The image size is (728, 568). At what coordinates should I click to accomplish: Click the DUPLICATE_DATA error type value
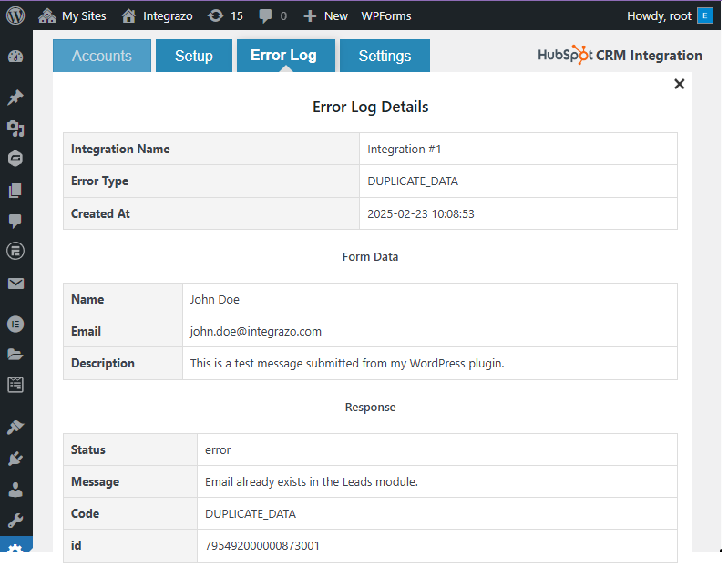coord(413,181)
